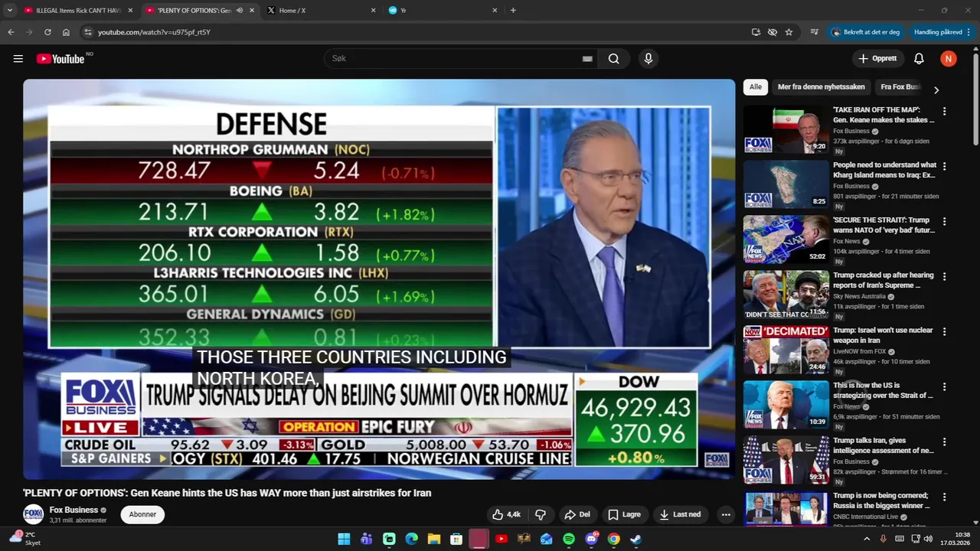Dislike the video with thumbs down
The width and height of the screenshot is (980, 551).
(x=541, y=514)
